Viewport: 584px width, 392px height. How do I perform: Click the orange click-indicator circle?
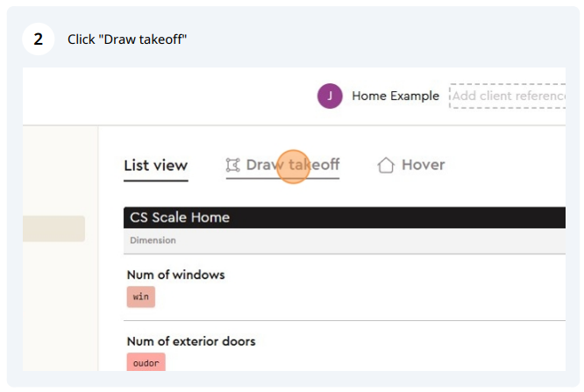point(294,167)
